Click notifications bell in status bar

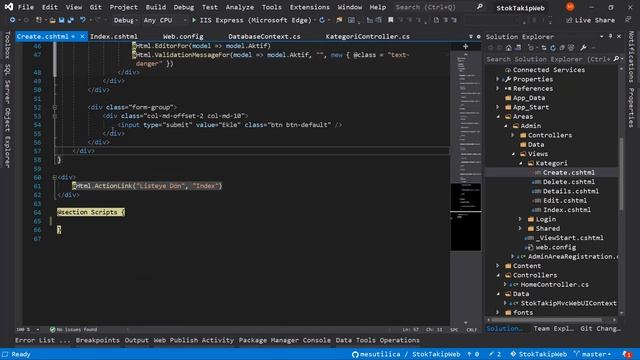[627, 354]
